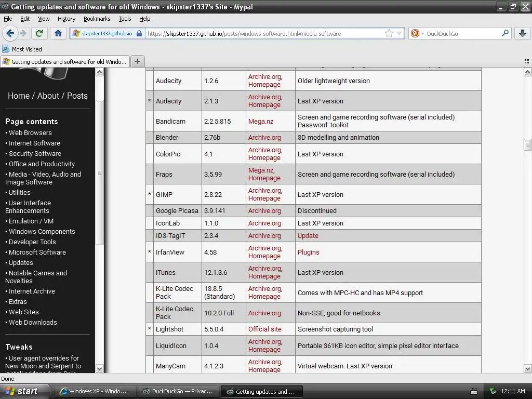Click the search magnifier icon
This screenshot has height=399, width=532.
click(505, 33)
